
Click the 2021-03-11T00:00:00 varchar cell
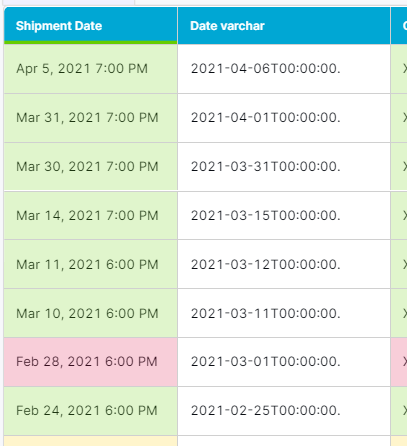[284, 313]
